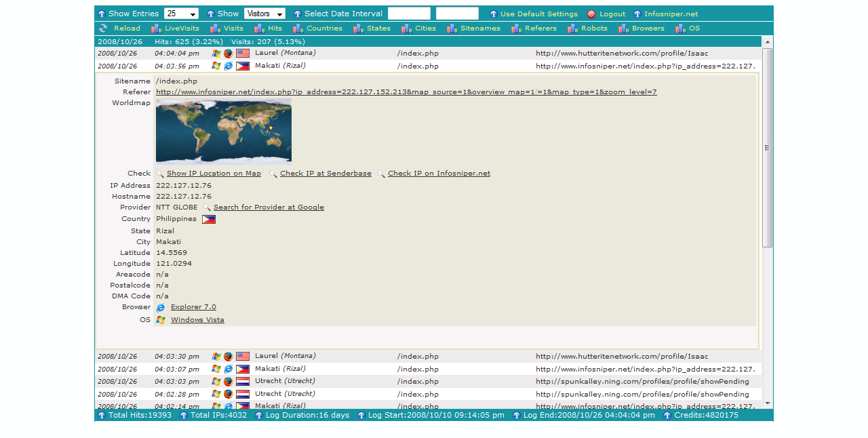Click Search for Provider at Google

[x=269, y=207]
